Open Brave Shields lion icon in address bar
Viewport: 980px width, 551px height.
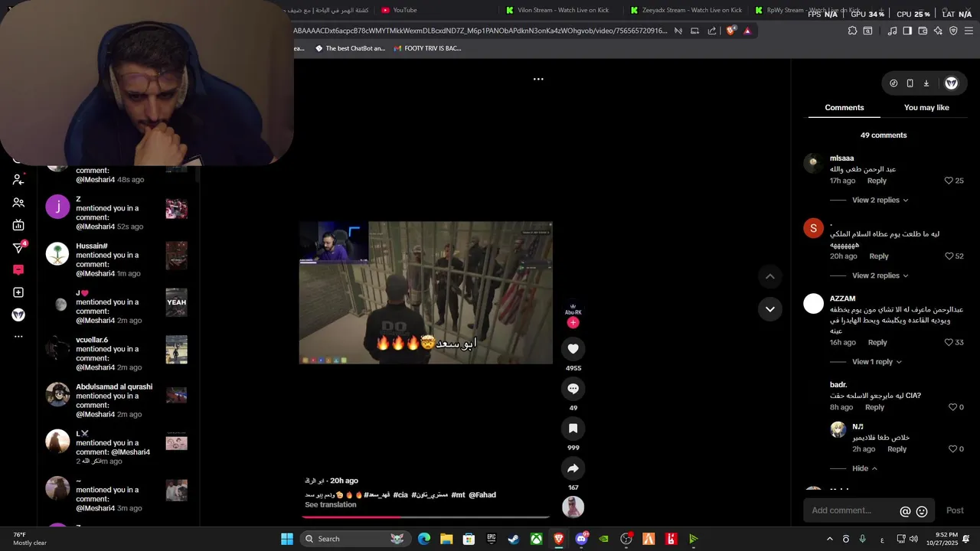click(x=731, y=31)
